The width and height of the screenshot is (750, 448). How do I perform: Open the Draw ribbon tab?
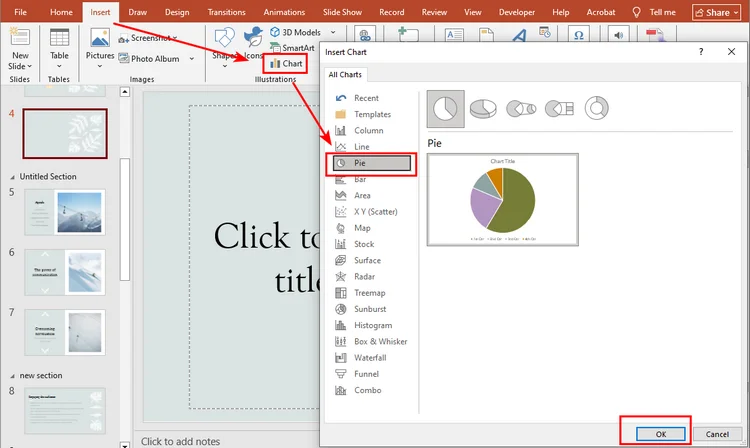point(137,12)
